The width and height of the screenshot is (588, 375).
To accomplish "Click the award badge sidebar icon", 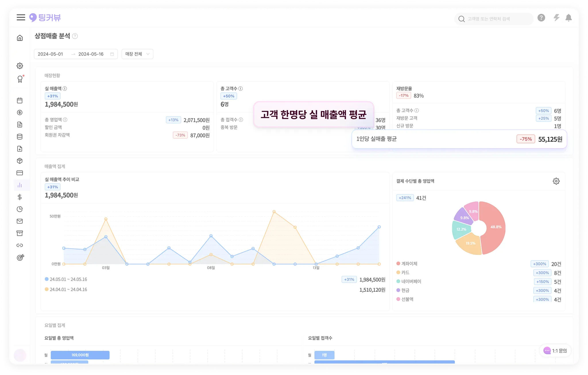I will coord(20,79).
